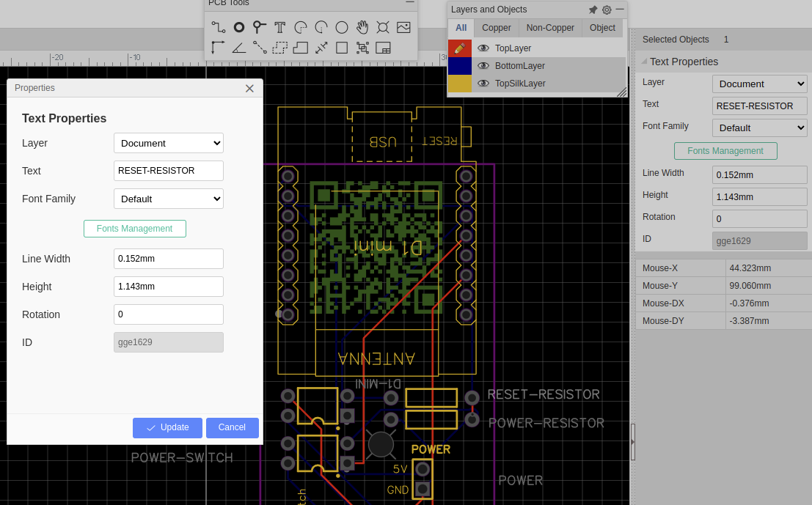Switch to the Object tab
Image resolution: width=812 pixels, height=505 pixels.
602,28
